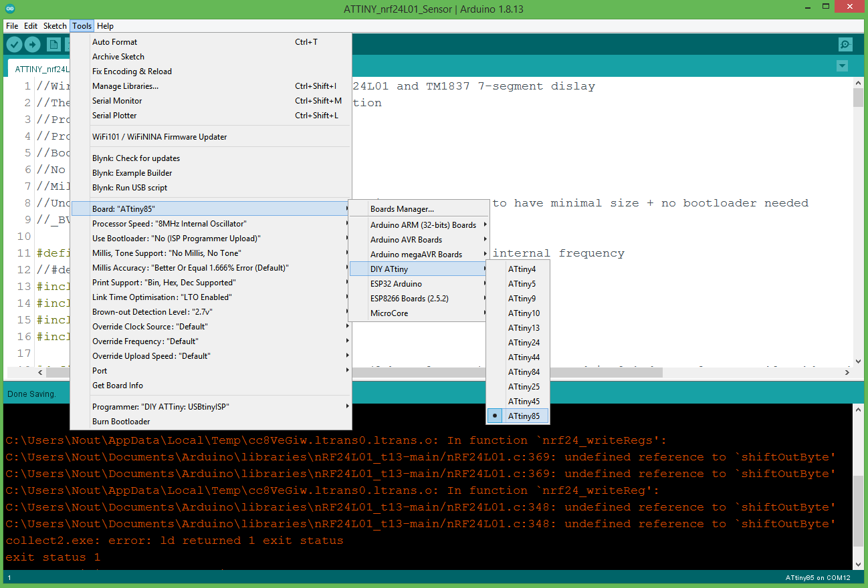Expand Override Upload Speed submenu
Screen dimensions: 868x588
click(x=211, y=356)
